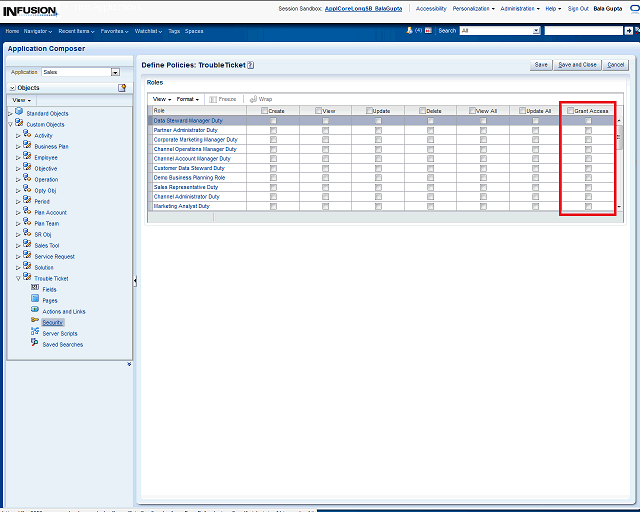Open the Format menu in Roles toolbar
The height and width of the screenshot is (512, 640).
click(x=188, y=99)
